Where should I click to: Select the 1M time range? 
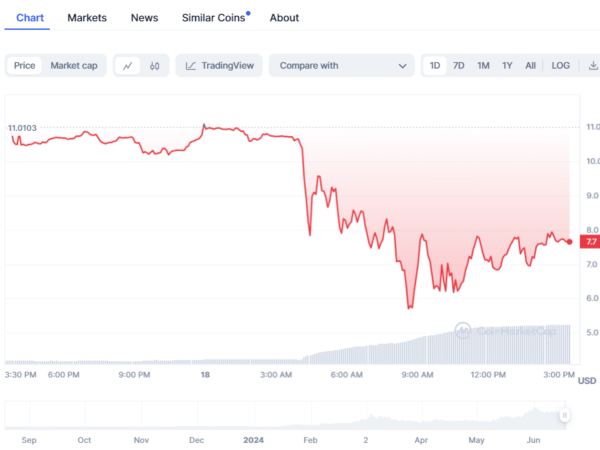(x=483, y=66)
